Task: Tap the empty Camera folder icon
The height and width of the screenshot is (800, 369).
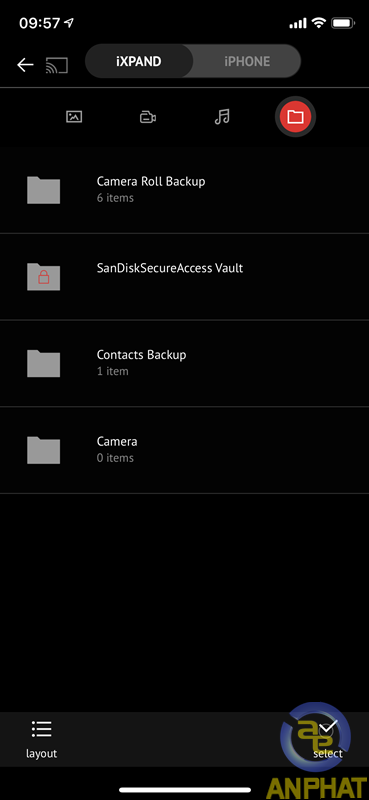Action: click(43, 451)
